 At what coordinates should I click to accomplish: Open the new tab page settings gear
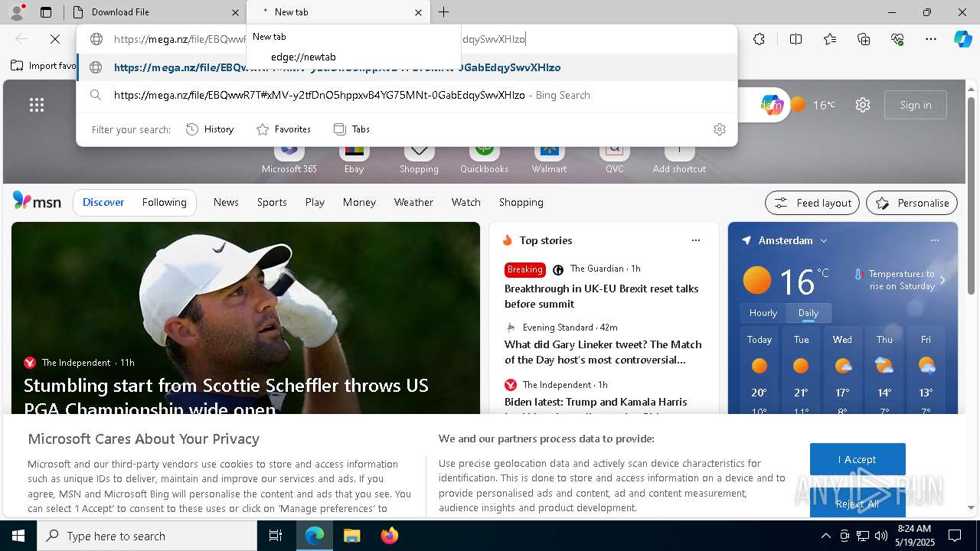click(x=863, y=105)
